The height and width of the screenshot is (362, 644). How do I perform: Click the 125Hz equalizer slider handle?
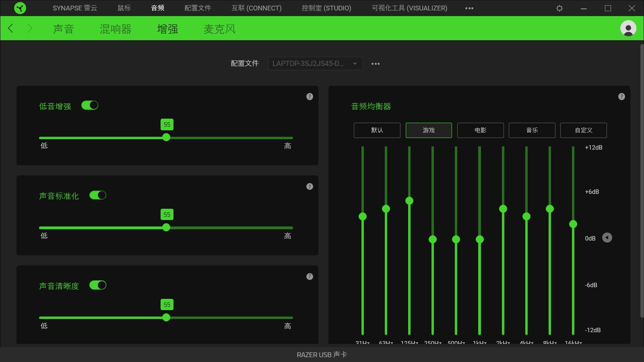click(x=409, y=201)
